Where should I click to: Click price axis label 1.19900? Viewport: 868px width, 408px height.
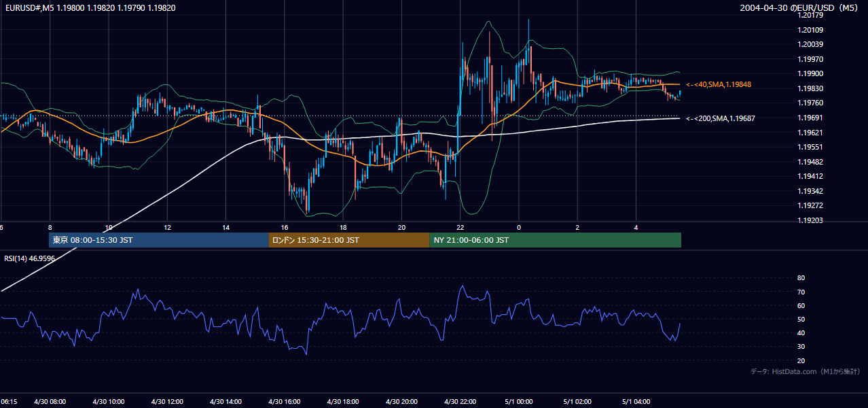pos(811,73)
